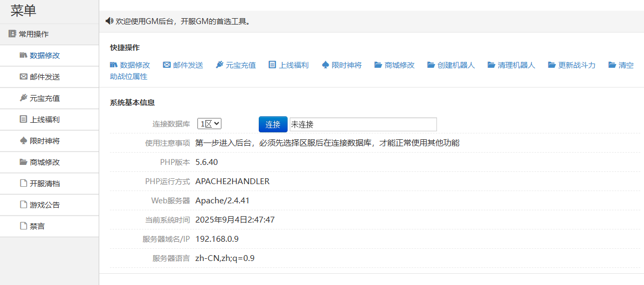
Task: Open the 1区 server dropdown
Action: 209,124
